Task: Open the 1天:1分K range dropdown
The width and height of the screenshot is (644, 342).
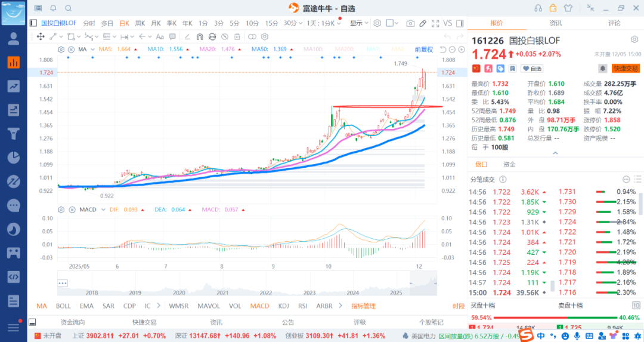Action: (x=324, y=23)
